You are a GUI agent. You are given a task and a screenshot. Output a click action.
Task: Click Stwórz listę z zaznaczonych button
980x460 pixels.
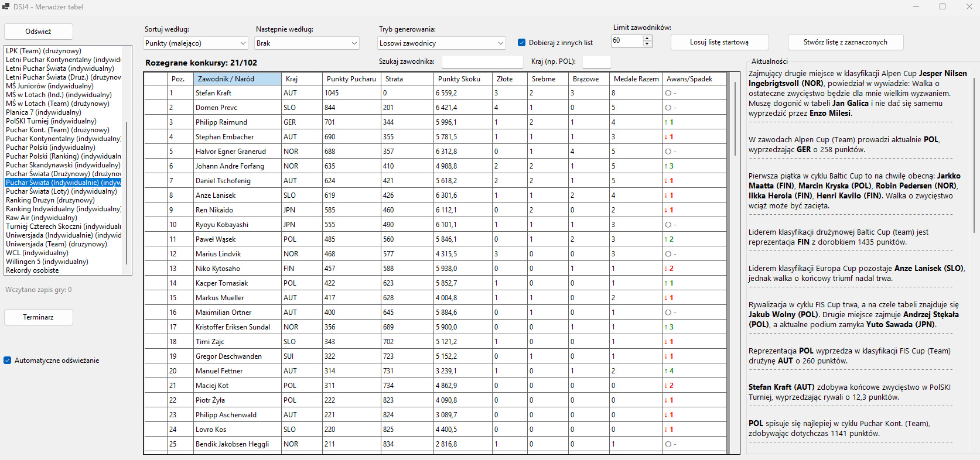click(x=845, y=42)
